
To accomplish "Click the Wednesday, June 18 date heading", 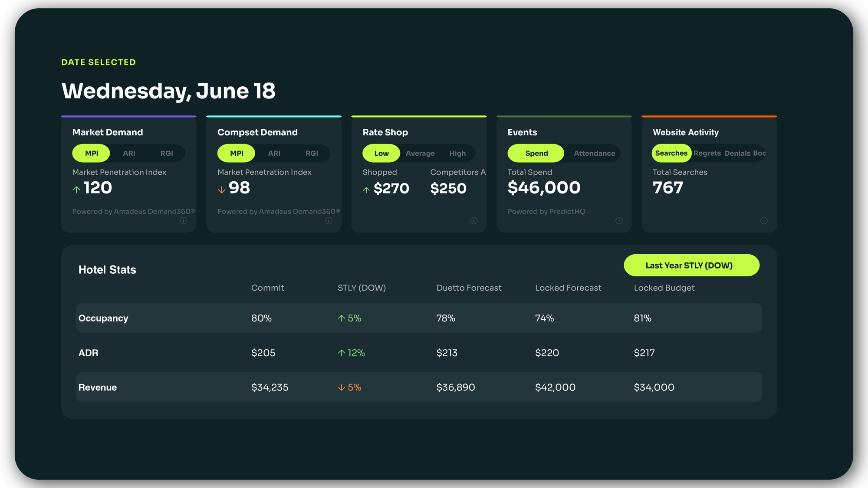I will pyautogui.click(x=168, y=91).
